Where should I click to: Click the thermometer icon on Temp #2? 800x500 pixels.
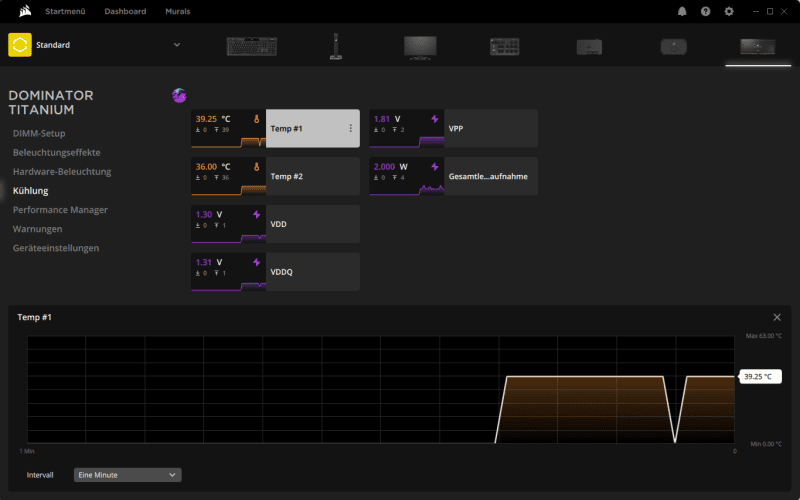click(257, 167)
